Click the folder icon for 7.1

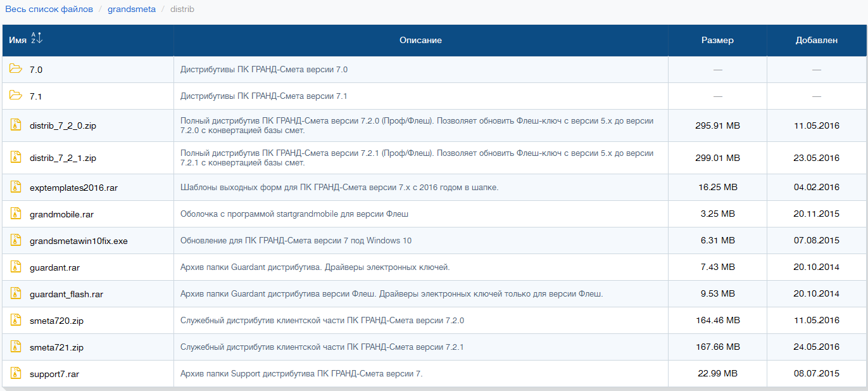pyautogui.click(x=16, y=96)
